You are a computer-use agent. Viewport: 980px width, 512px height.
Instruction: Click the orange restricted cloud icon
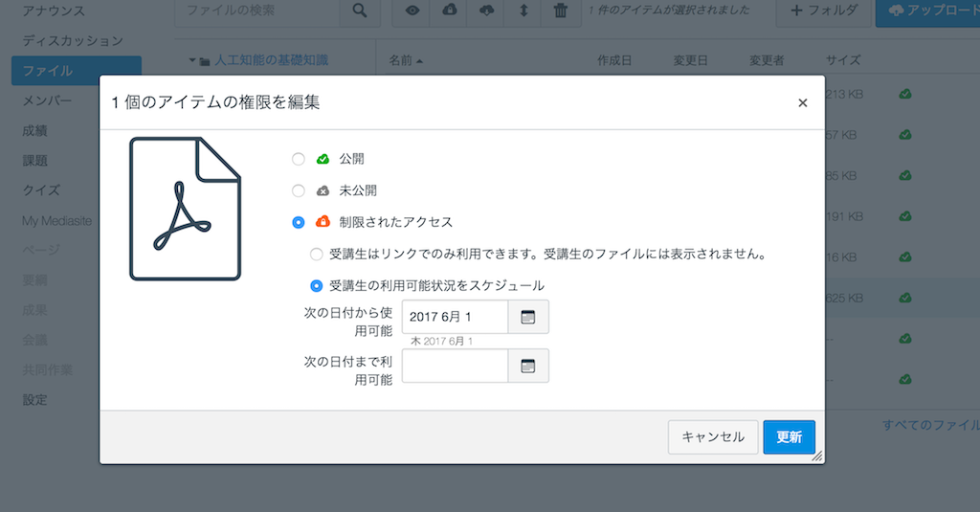coord(323,221)
